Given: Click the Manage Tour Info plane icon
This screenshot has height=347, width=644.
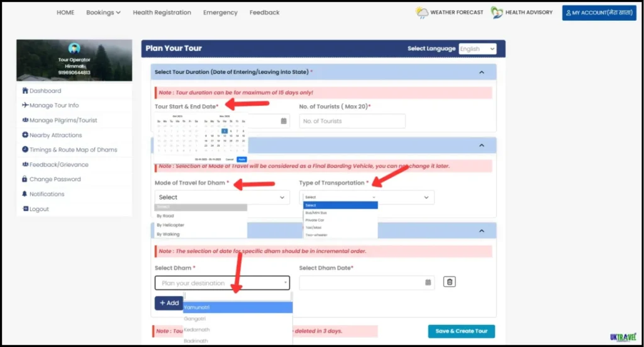Looking at the screenshot, I should tap(25, 105).
